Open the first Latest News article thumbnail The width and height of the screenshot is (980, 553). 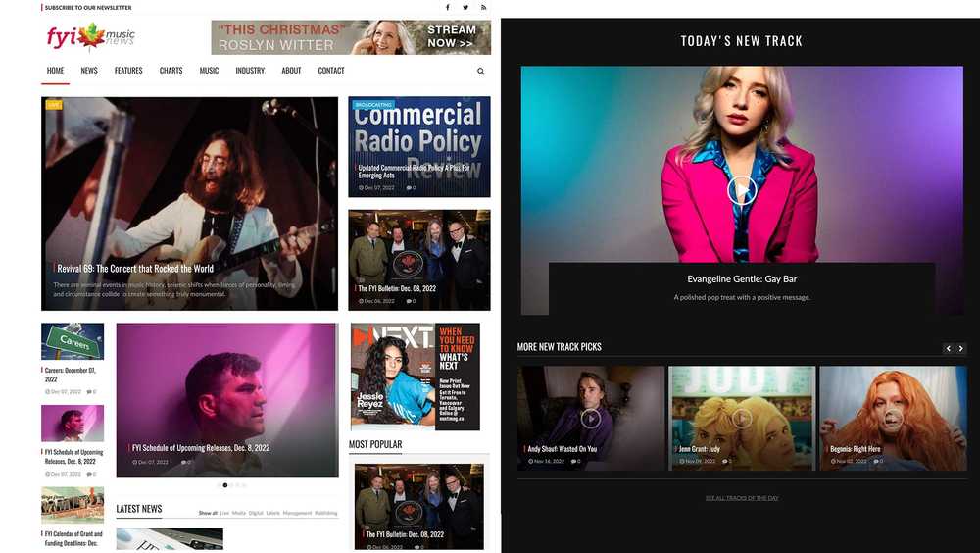(170, 539)
